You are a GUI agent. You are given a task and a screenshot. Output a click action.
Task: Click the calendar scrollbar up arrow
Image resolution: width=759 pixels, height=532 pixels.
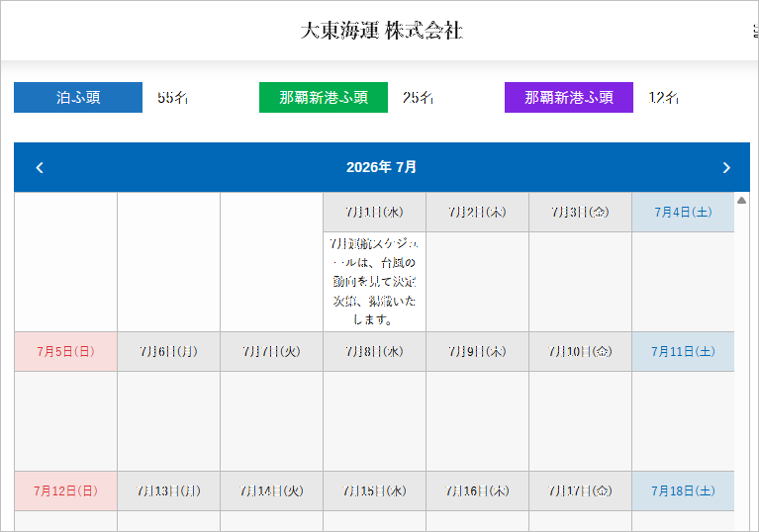coord(741,200)
